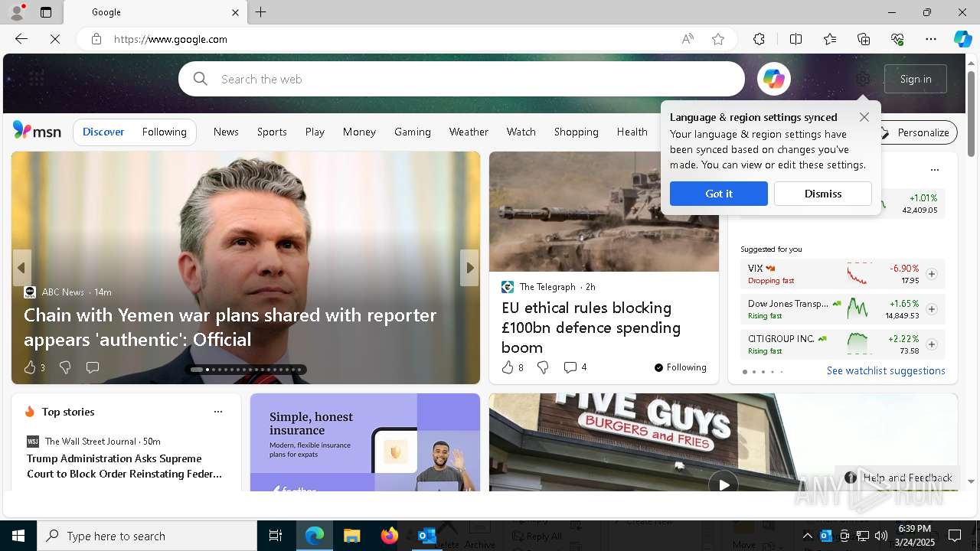Show hidden system tray icons
980x551 pixels.
(807, 536)
